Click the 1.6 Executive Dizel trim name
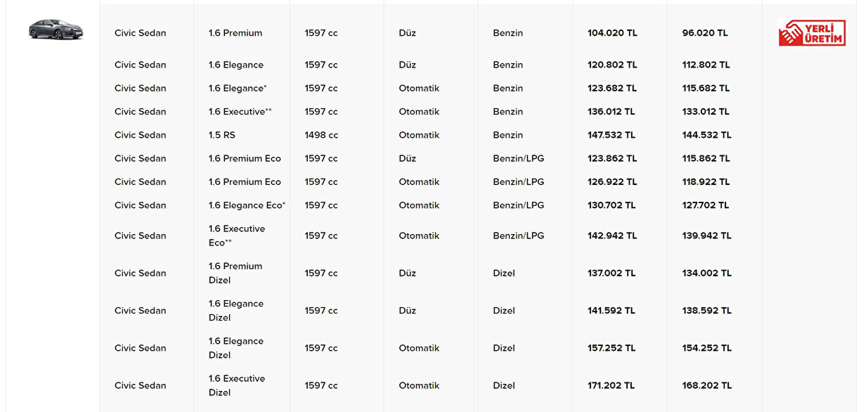The width and height of the screenshot is (868, 412). (x=237, y=385)
